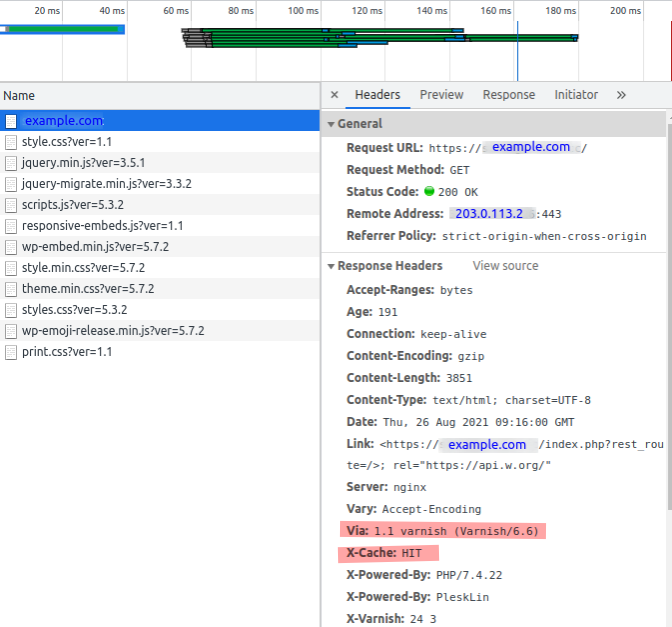Click the X-Powered-By PleskLin header

click(418, 597)
